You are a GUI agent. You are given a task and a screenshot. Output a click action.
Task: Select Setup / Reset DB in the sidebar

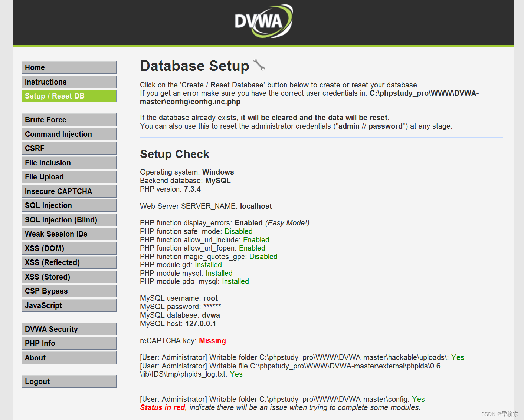click(69, 96)
